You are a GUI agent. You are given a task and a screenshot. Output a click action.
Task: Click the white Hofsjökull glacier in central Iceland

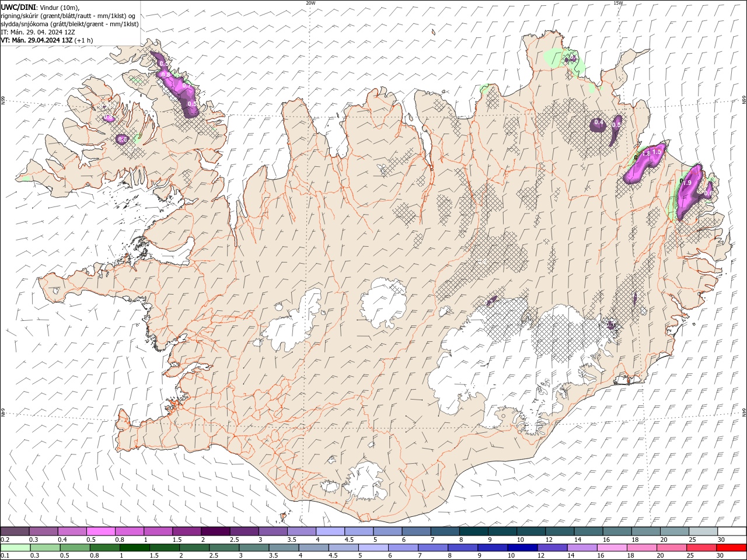(x=383, y=303)
